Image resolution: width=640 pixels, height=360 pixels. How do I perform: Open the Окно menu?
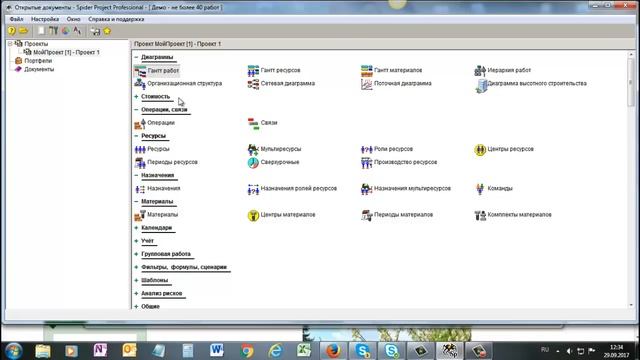(x=73, y=19)
